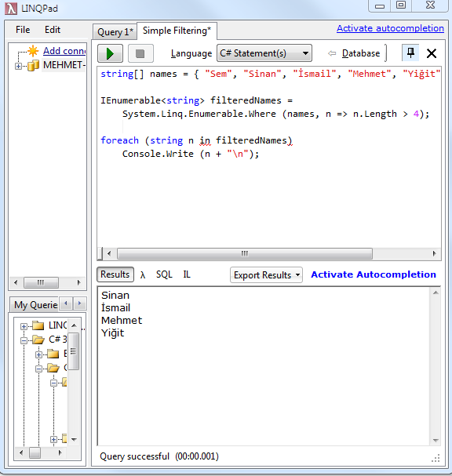
Task: Click the editor horizontal scrollbar thumb
Action: 245,253
